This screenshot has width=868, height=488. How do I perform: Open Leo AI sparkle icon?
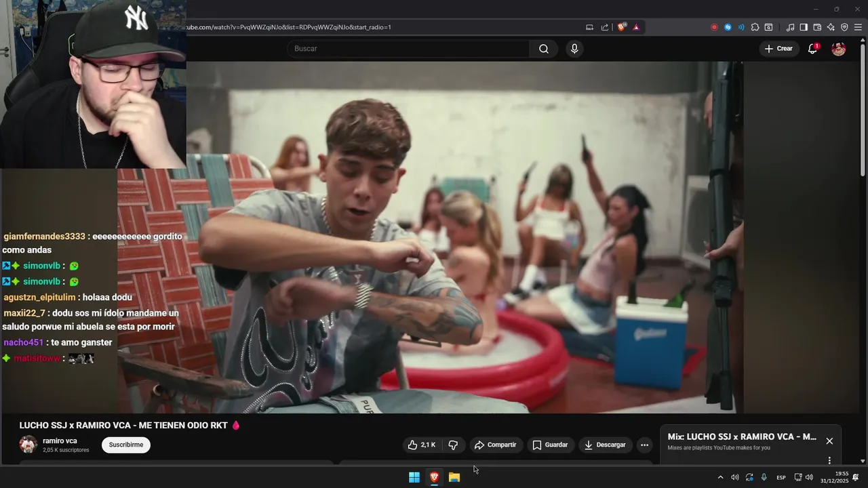pyautogui.click(x=831, y=27)
